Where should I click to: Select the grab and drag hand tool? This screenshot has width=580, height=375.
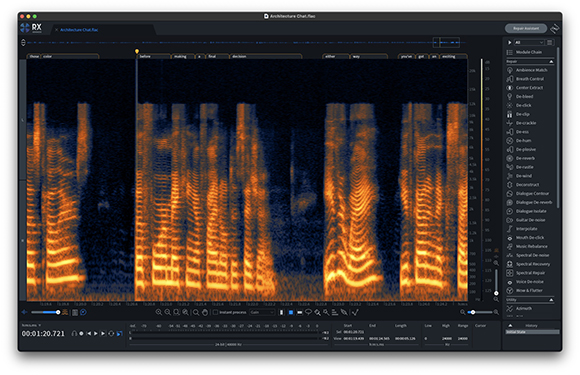205,312
